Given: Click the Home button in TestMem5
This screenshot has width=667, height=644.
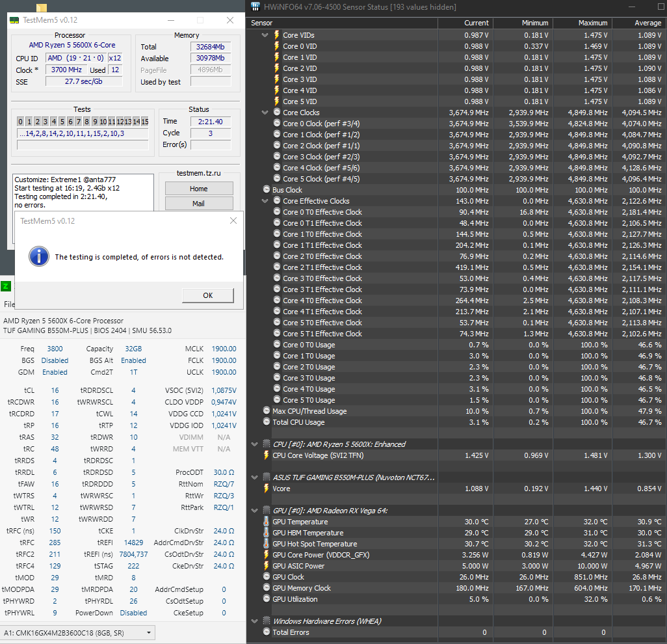Looking at the screenshot, I should point(199,189).
